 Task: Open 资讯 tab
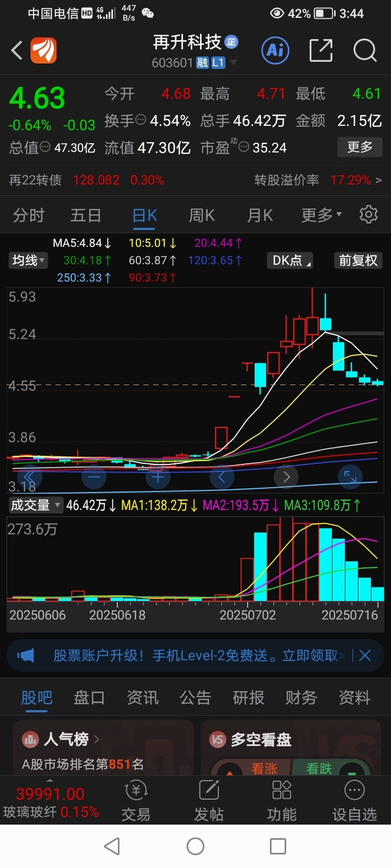(x=142, y=697)
